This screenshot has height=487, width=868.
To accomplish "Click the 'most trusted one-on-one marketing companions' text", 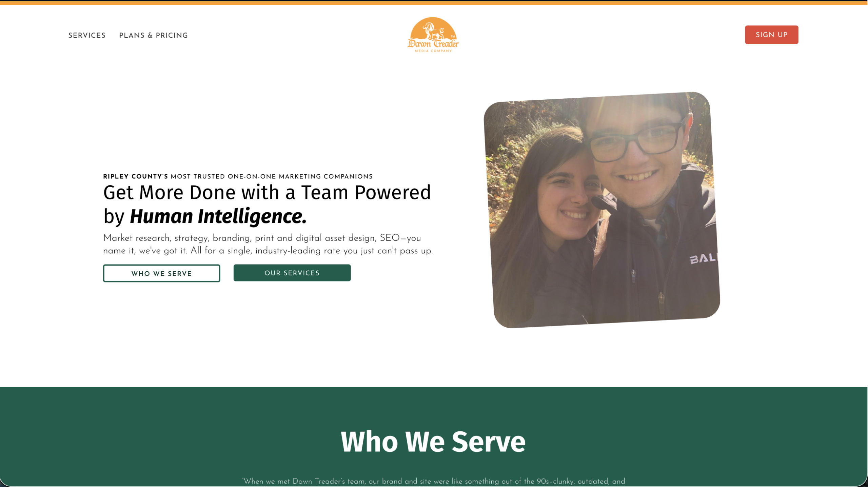I will click(272, 176).
